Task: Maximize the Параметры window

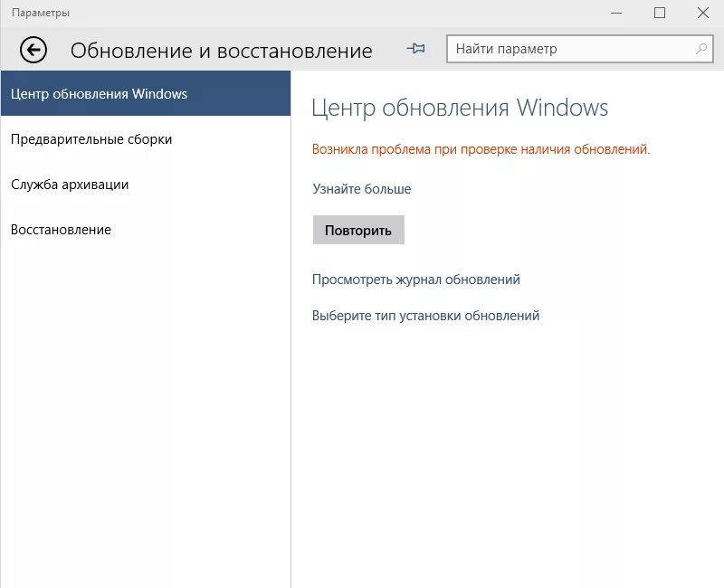Action: 660,13
